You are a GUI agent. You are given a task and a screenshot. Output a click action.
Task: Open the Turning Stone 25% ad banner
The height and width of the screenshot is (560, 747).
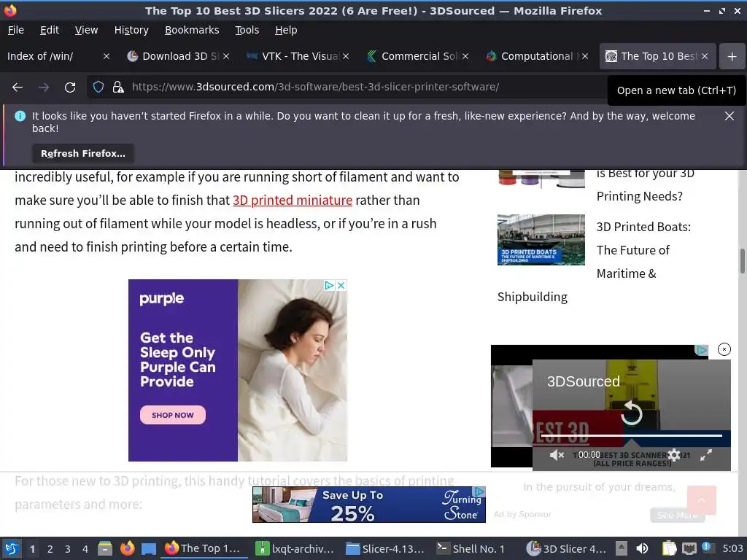point(368,505)
